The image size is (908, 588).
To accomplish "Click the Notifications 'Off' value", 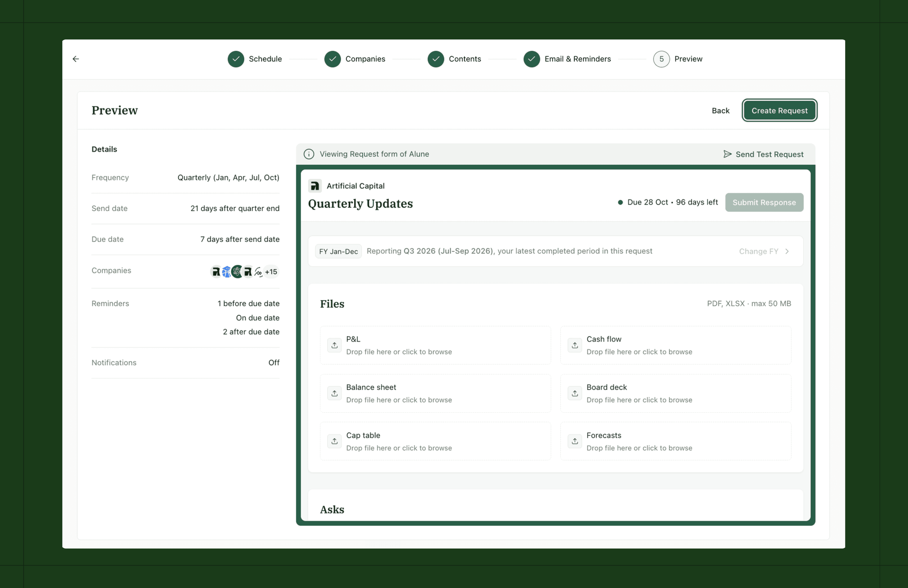I will click(274, 363).
